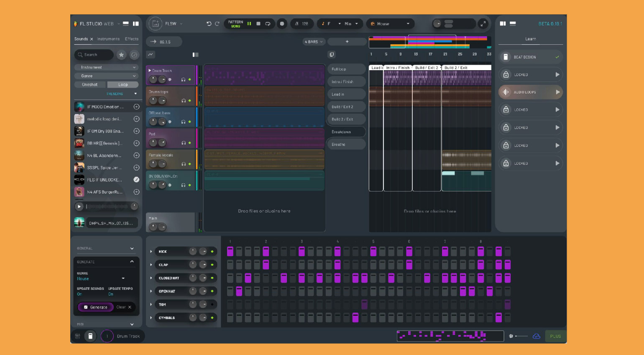Click the automation graph icon above Drum Track

click(150, 54)
